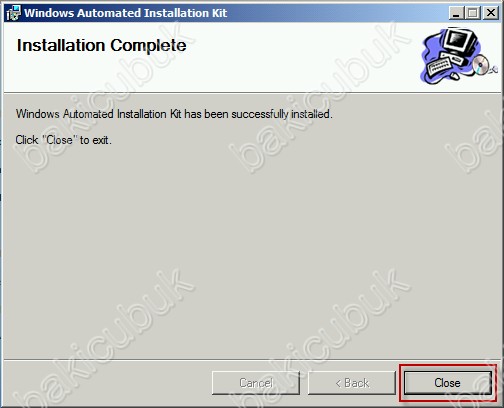Minimize the Windows Automated Installation Kit window
504x408 pixels.
456,13
